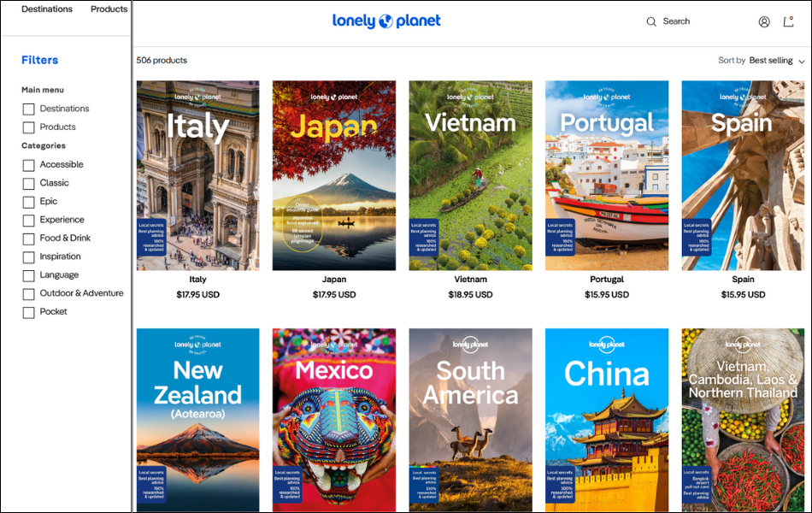Viewport: 812px width, 513px height.
Task: Click the Vietnam product title link
Action: point(470,280)
